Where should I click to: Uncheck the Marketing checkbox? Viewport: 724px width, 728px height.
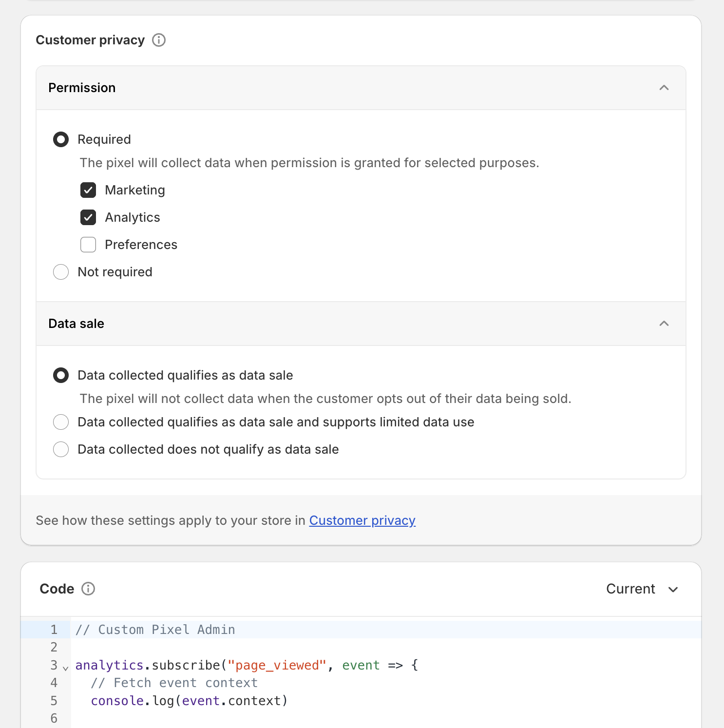click(88, 190)
